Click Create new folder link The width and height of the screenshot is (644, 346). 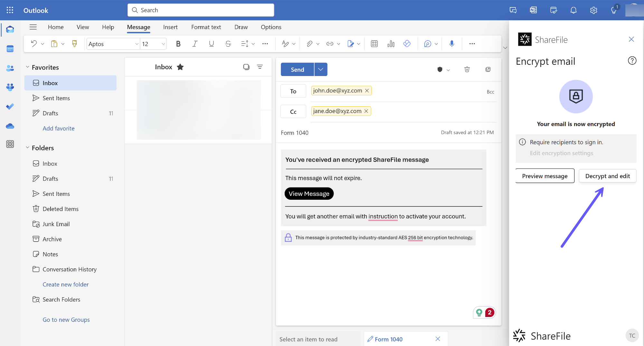[x=66, y=284]
